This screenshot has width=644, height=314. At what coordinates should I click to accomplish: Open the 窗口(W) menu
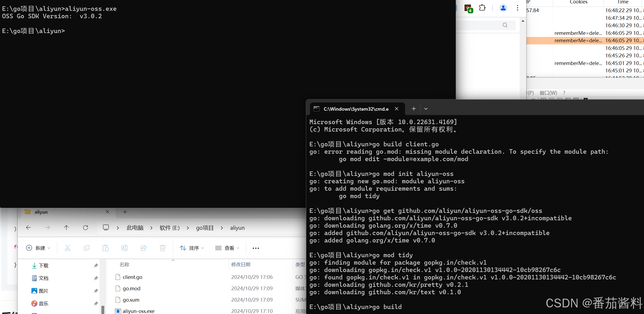click(x=548, y=93)
